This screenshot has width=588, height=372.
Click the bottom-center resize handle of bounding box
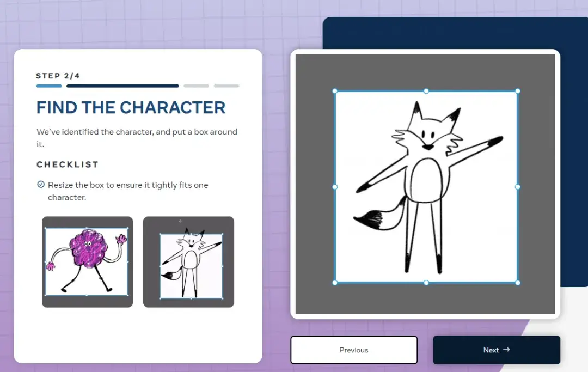(x=426, y=283)
